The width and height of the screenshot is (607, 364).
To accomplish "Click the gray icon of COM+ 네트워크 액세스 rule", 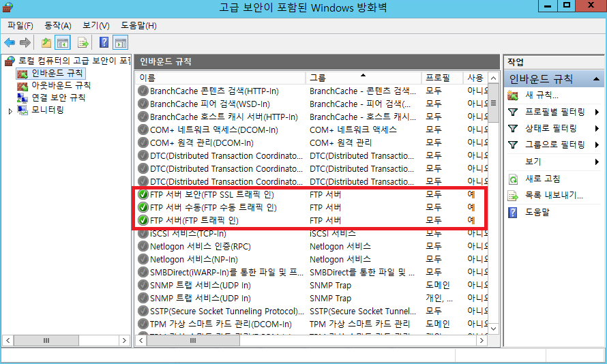I will (143, 130).
